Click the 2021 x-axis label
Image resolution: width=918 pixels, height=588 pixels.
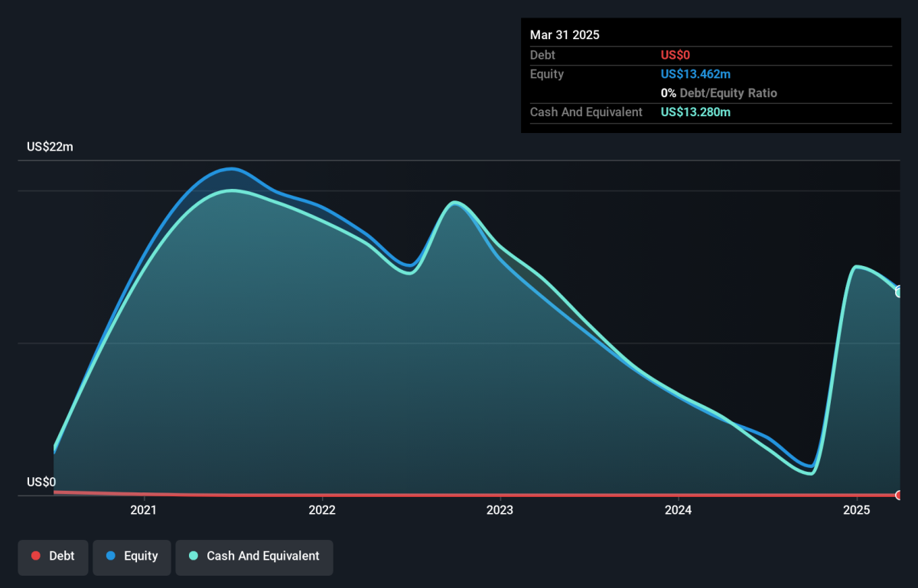pos(144,510)
